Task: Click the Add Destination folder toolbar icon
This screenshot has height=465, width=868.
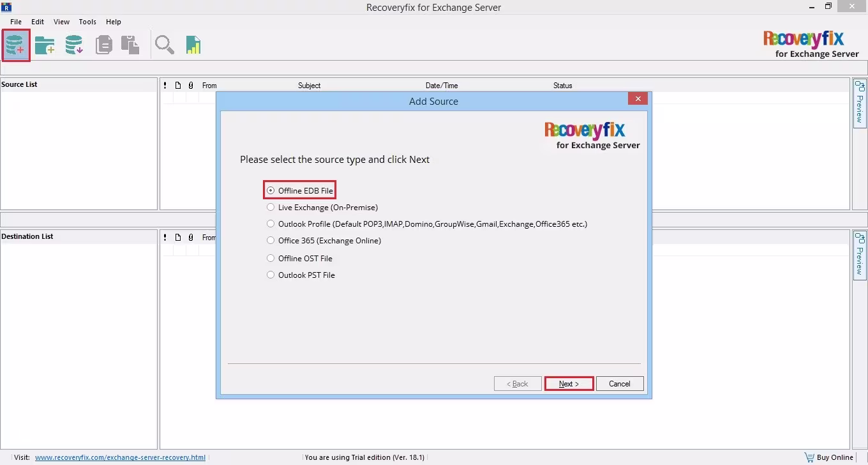Action: click(x=45, y=45)
